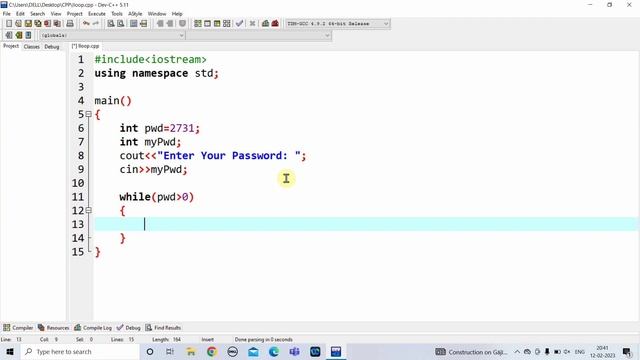Click 'Done parsing in 0 seconds' status text
This screenshot has width=640, height=360.
point(264,340)
